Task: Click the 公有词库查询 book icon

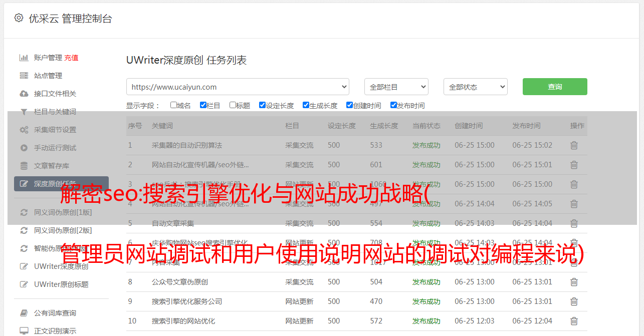Action: 24,313
